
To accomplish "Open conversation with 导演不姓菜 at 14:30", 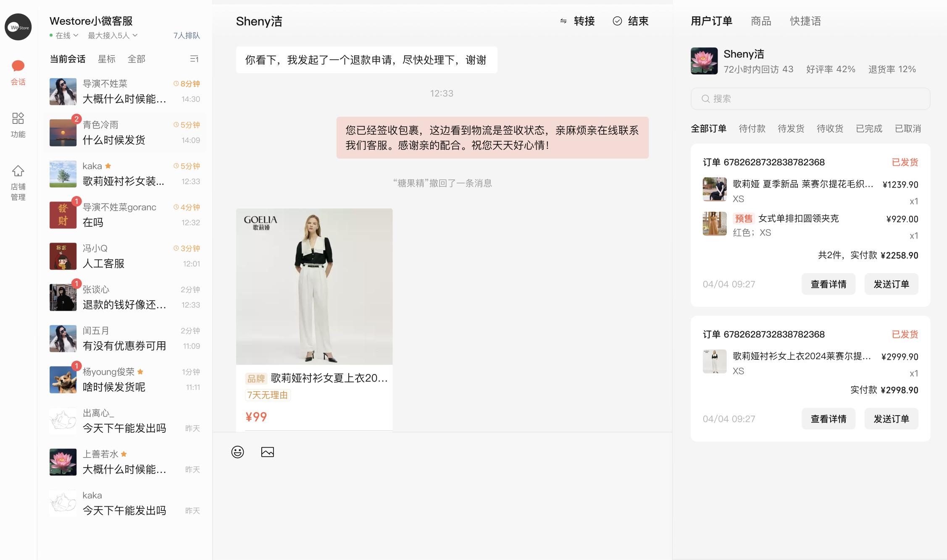I will coord(125,92).
